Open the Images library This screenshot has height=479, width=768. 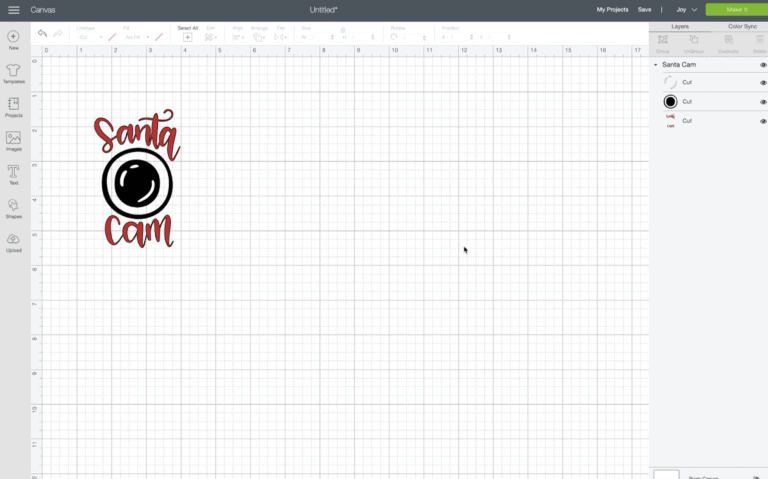[13, 141]
